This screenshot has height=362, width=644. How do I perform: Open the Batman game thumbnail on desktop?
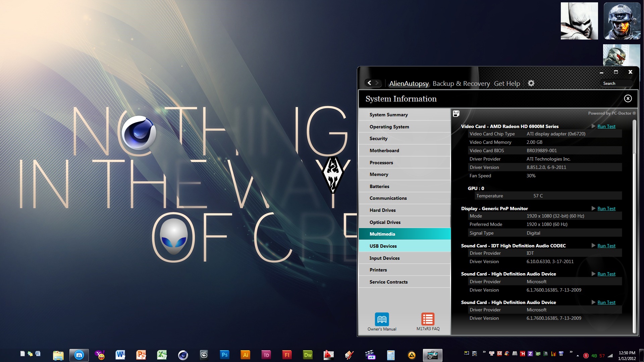click(x=579, y=21)
